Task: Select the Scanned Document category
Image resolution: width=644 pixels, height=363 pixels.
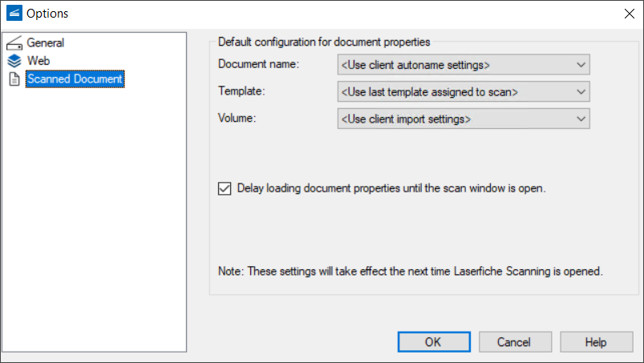Action: click(75, 79)
